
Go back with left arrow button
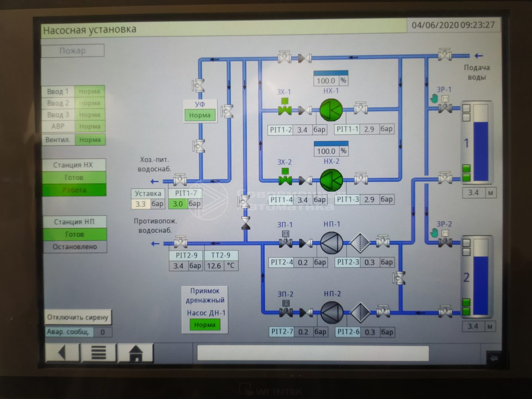(62, 353)
